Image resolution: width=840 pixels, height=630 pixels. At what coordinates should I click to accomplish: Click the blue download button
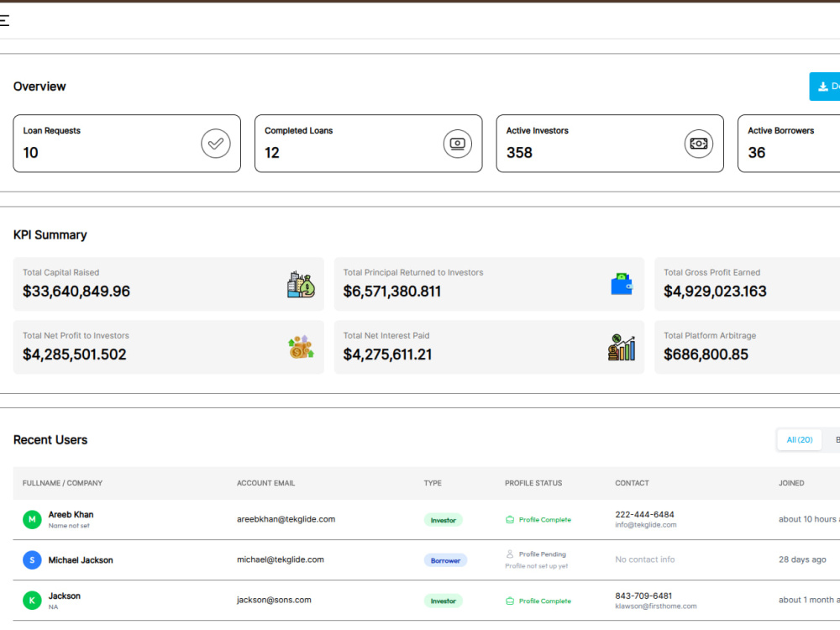click(825, 87)
